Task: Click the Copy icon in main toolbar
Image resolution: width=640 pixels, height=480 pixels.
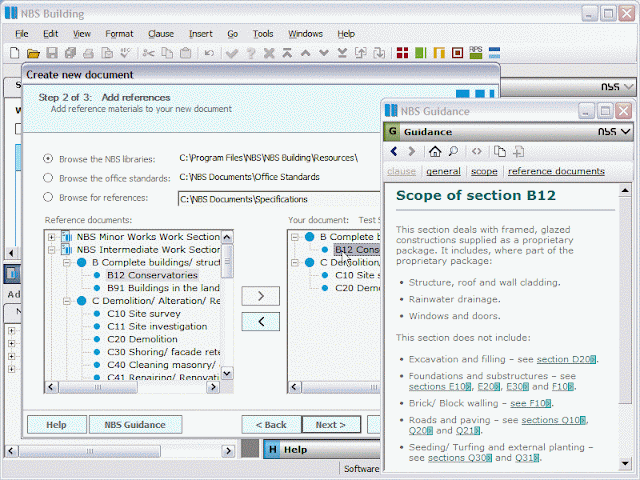Action: 167,53
